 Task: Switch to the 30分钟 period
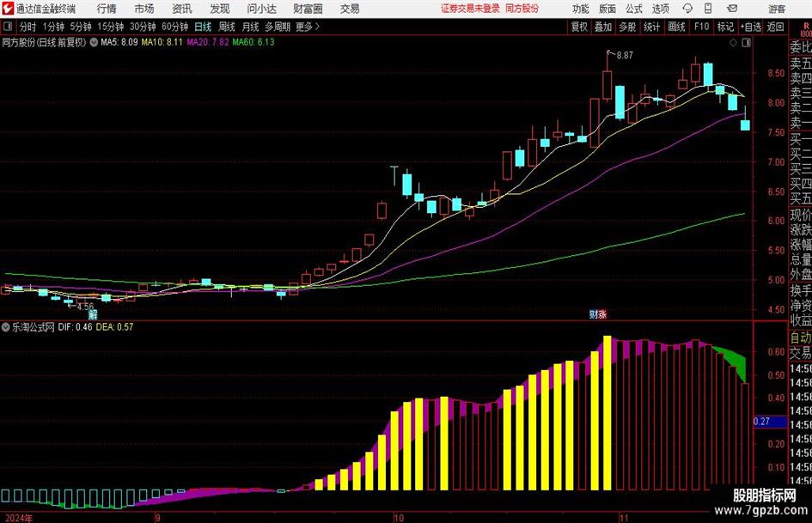tap(143, 27)
